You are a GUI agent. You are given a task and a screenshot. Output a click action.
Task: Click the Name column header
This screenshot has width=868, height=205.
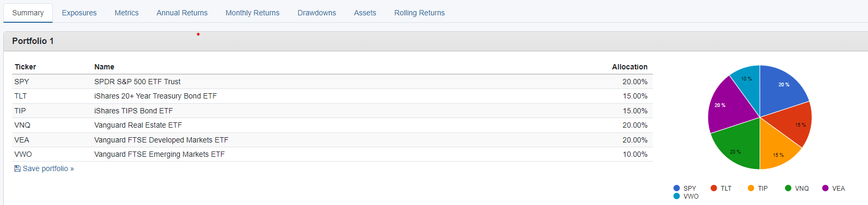coord(104,67)
